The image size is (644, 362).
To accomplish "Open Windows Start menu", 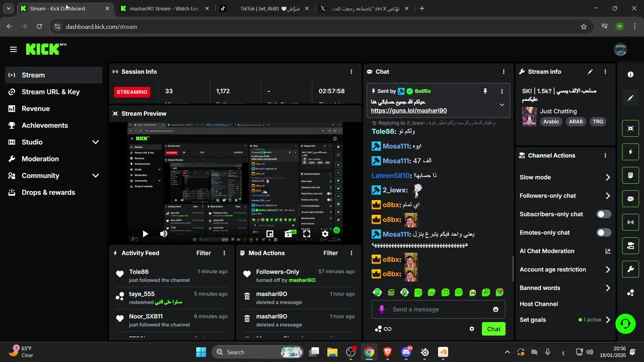I will point(201,352).
